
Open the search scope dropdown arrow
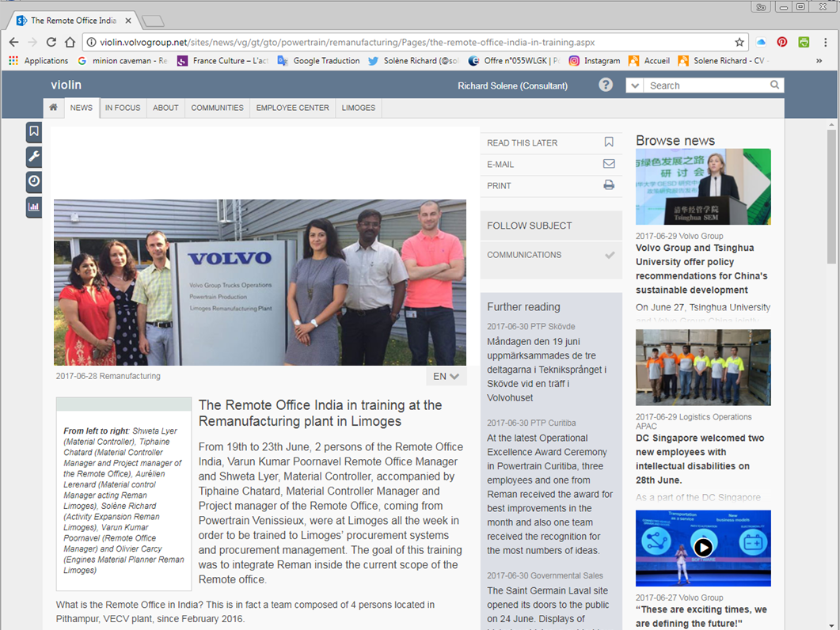pyautogui.click(x=635, y=85)
